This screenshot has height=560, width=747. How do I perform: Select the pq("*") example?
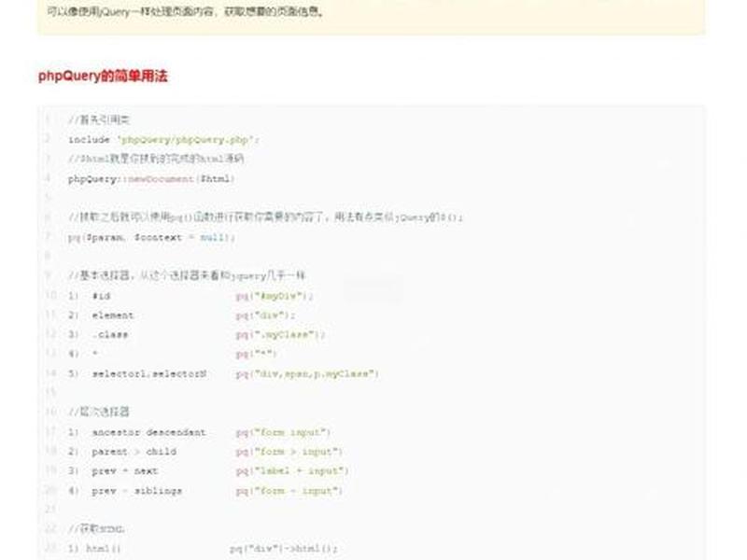[256, 354]
